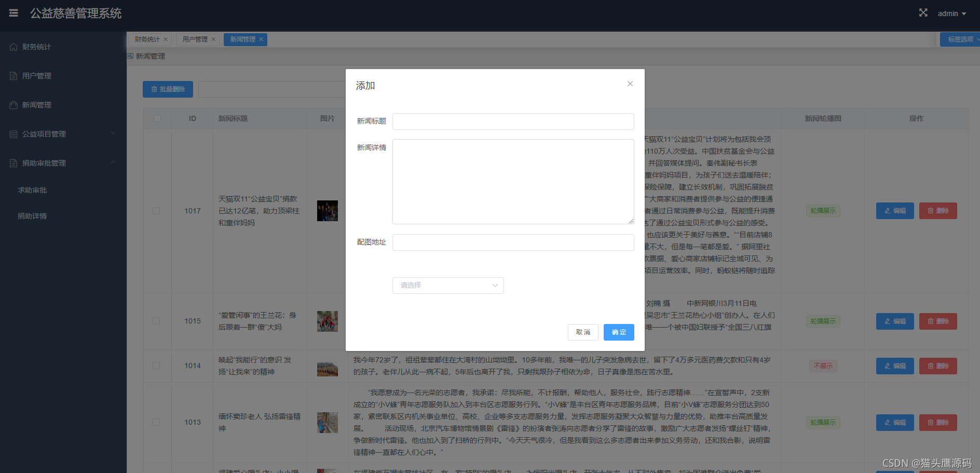The image size is (980, 473).
Task: Select the 新闻管理 tab
Action: [x=243, y=39]
